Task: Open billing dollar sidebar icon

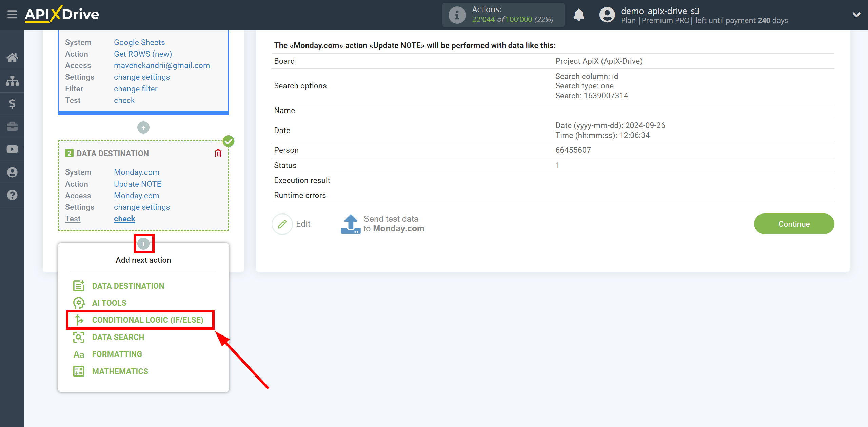Action: [12, 103]
